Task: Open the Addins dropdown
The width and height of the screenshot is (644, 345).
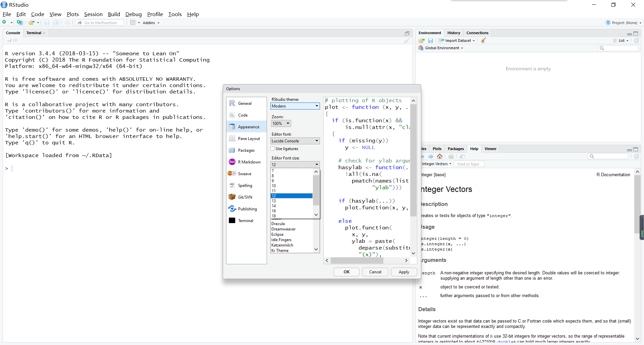Action: pos(151,23)
